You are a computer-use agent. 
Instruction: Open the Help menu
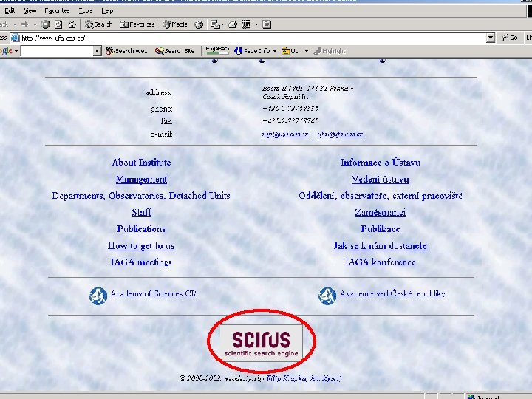tap(107, 10)
